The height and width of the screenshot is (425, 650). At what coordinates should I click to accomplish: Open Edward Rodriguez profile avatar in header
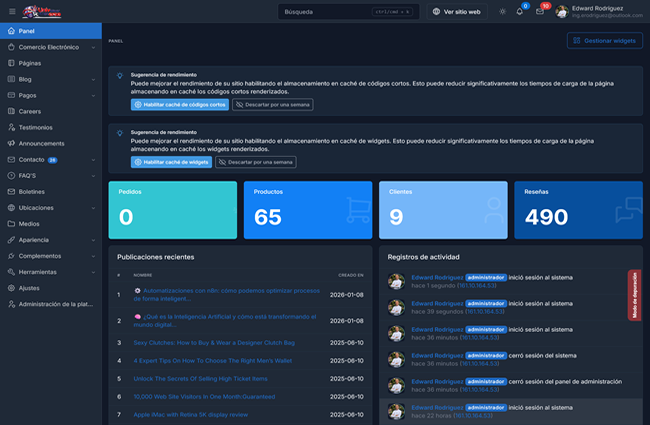[562, 12]
